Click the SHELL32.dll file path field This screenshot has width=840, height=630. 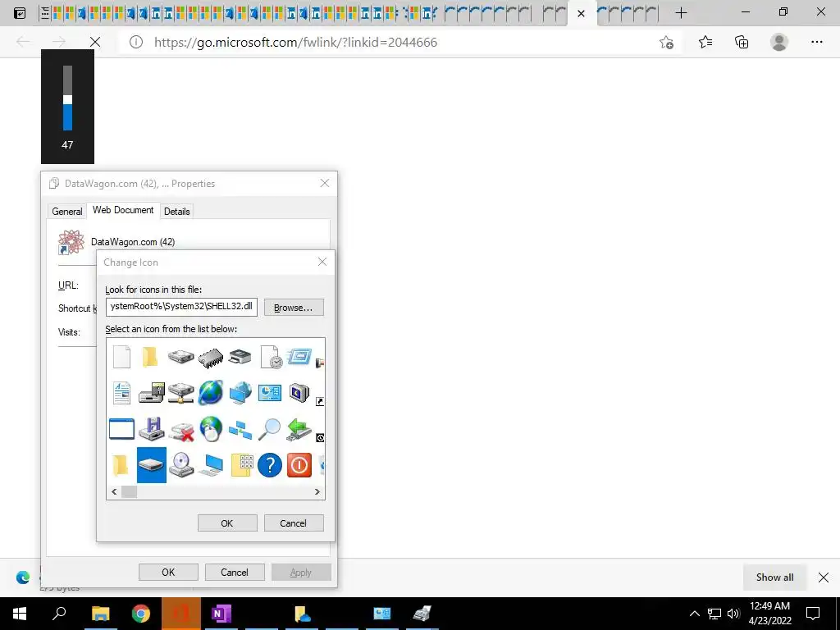pyautogui.click(x=181, y=307)
